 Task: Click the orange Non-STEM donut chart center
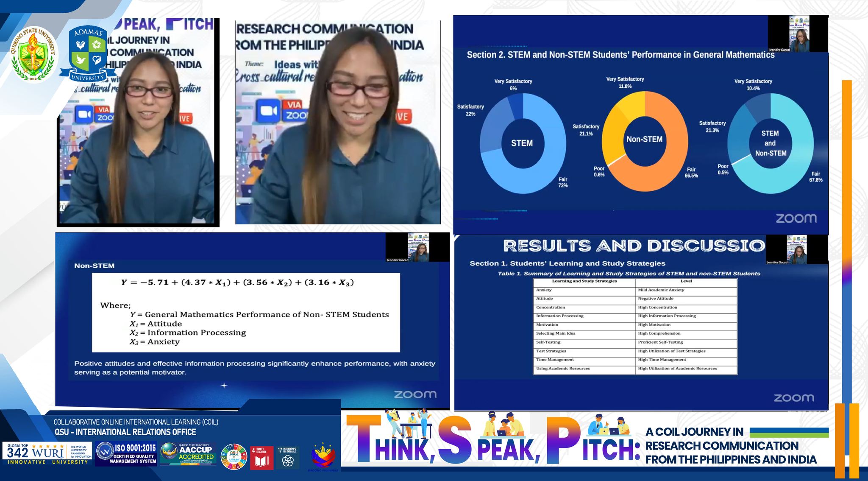pyautogui.click(x=644, y=139)
